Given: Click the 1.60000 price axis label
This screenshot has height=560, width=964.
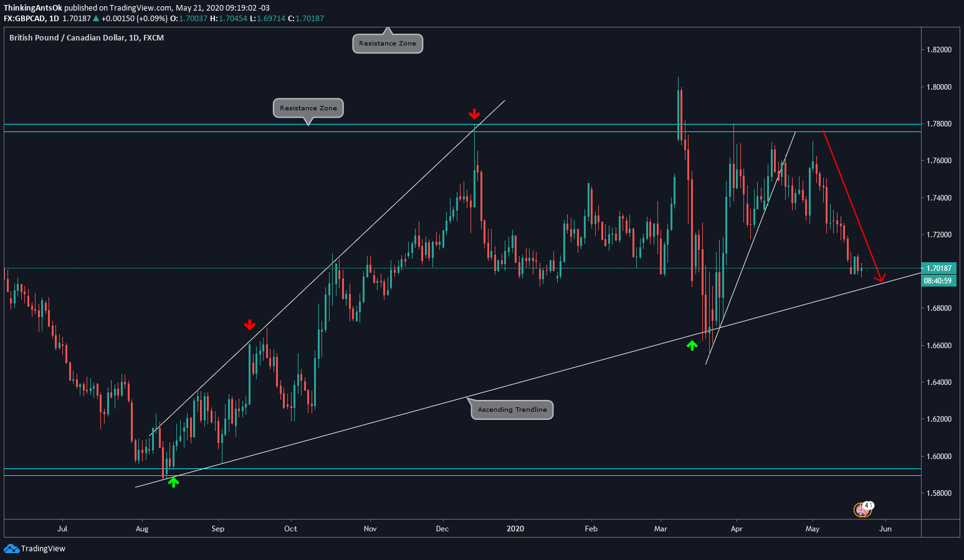Looking at the screenshot, I should pyautogui.click(x=939, y=457).
